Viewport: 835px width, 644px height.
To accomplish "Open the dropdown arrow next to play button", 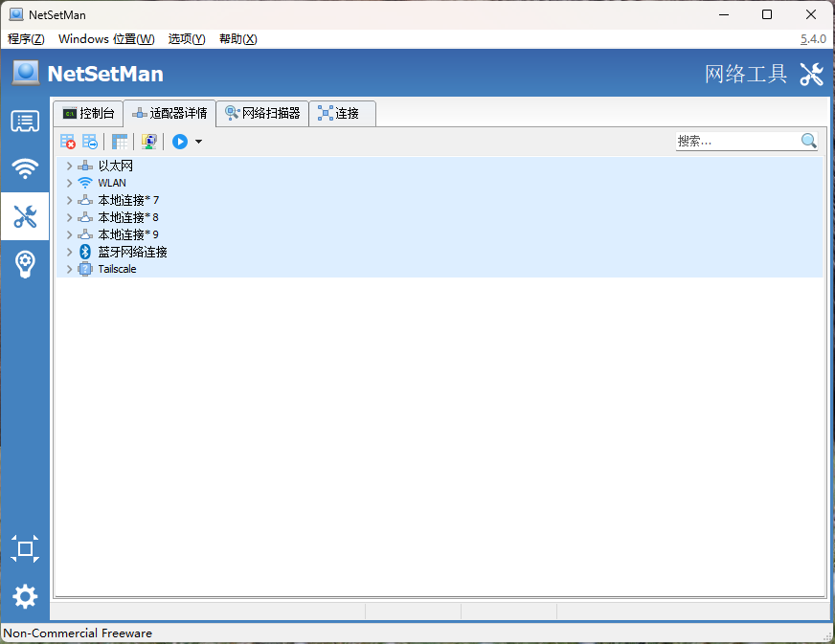I will tap(198, 142).
